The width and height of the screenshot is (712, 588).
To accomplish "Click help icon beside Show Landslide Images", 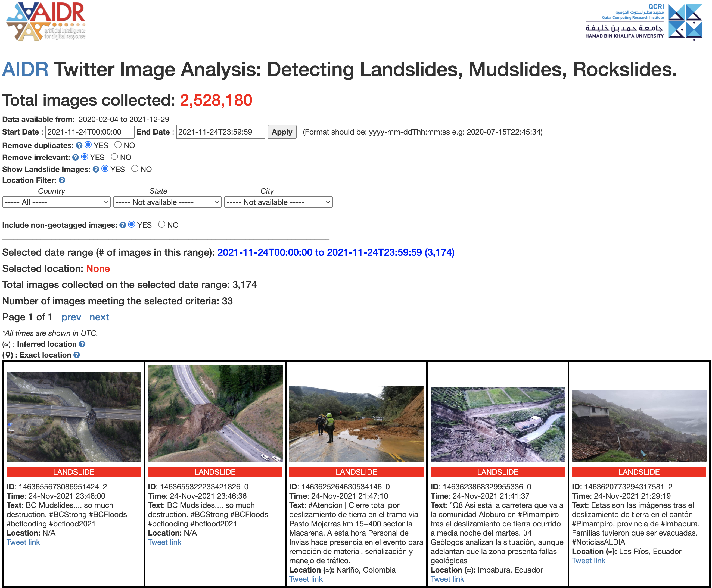I will click(x=96, y=169).
